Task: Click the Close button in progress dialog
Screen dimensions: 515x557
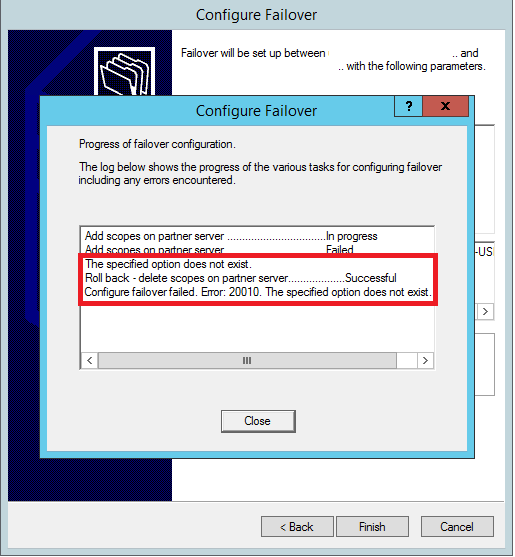Action: 258,421
